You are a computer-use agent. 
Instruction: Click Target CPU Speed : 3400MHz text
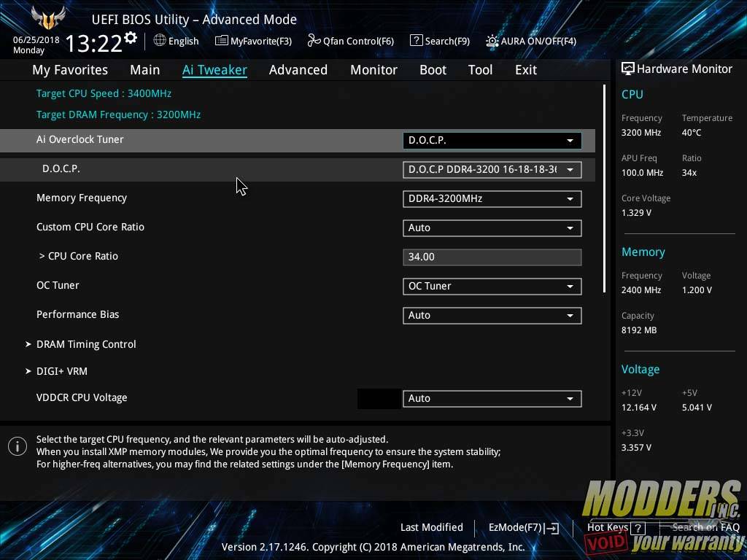104,94
